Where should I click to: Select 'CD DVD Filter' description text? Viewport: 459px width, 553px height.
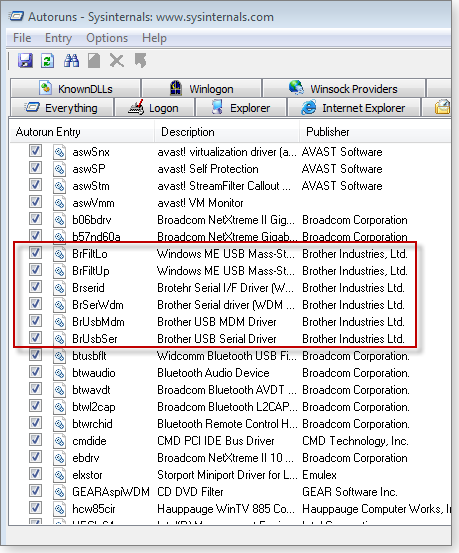click(190, 492)
